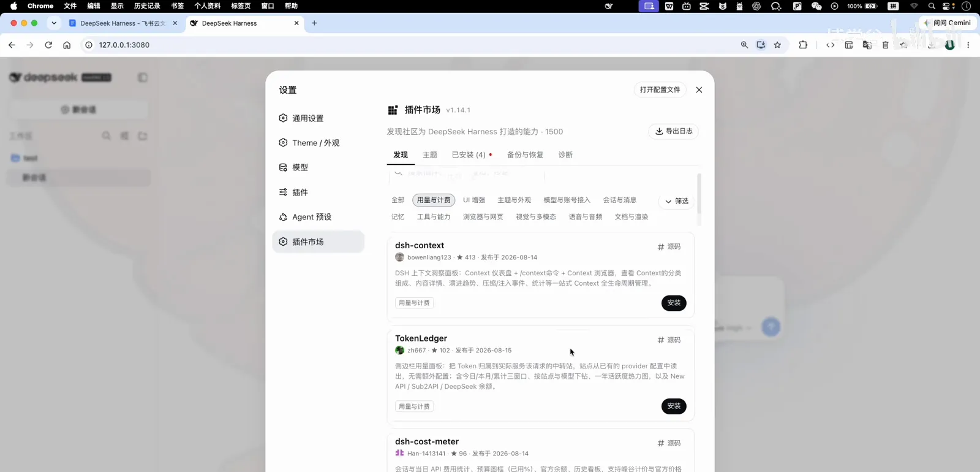Open a new Chrome tab
The height and width of the screenshot is (472, 980).
point(314,23)
